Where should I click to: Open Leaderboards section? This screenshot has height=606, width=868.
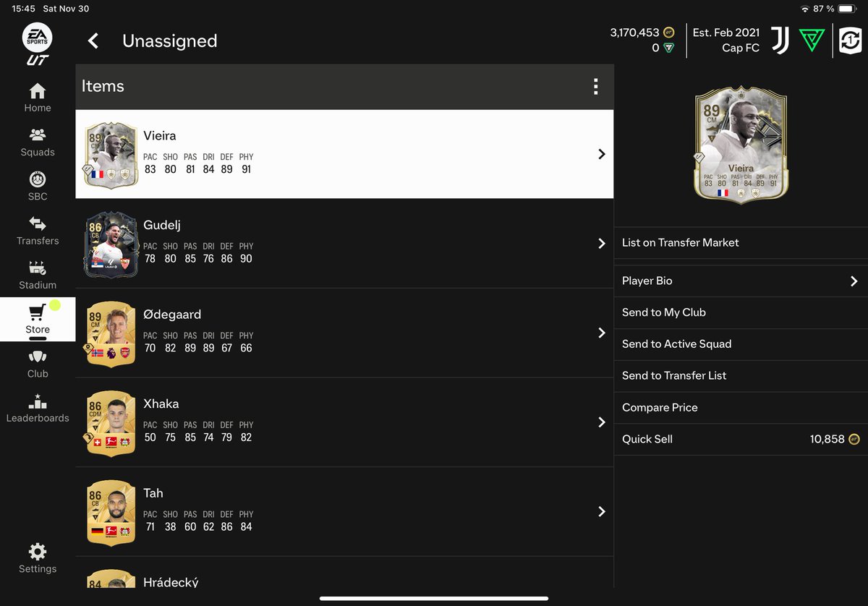pyautogui.click(x=38, y=408)
